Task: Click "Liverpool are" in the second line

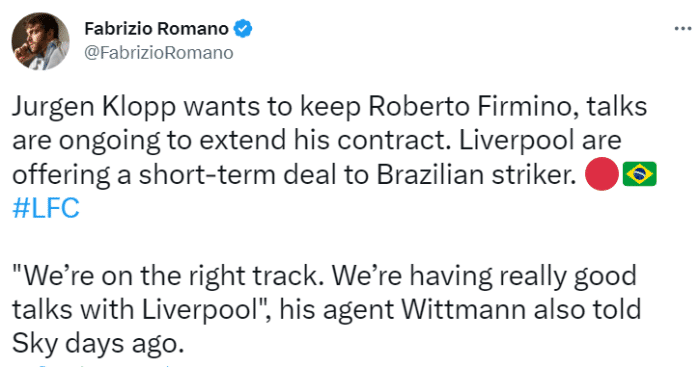Action: coord(540,141)
